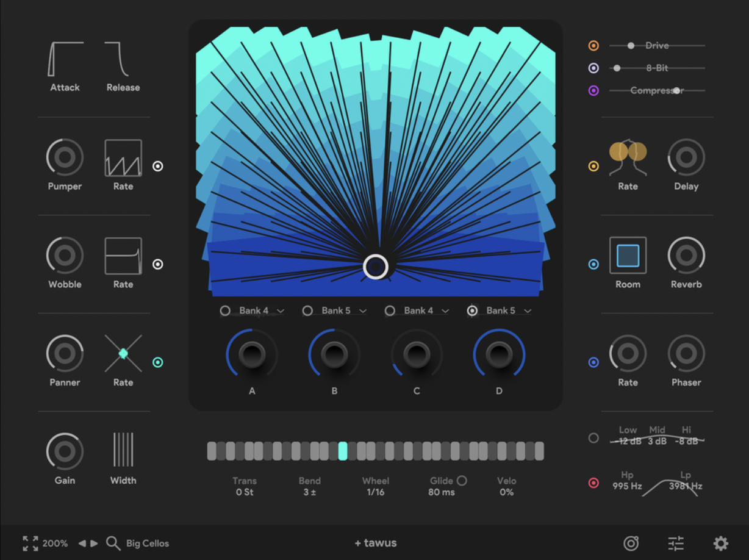Click the 200% zoom value

(x=55, y=543)
